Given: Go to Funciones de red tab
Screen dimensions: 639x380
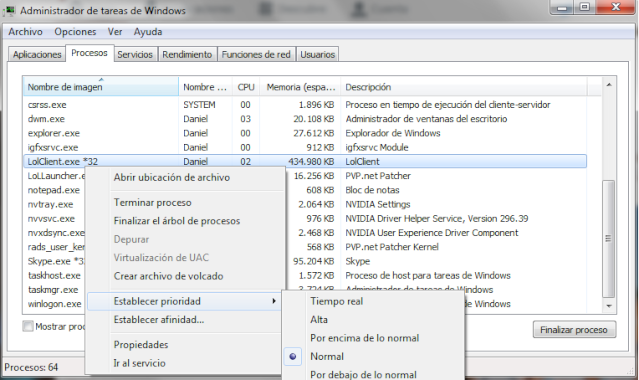Looking at the screenshot, I should [256, 54].
